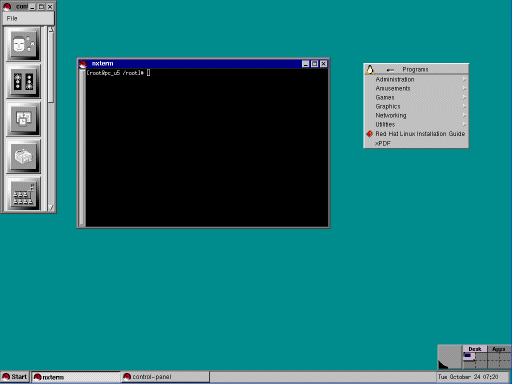Viewport: 512px width, 384px height.
Task: Open the Administration submenu
Action: [x=416, y=79]
